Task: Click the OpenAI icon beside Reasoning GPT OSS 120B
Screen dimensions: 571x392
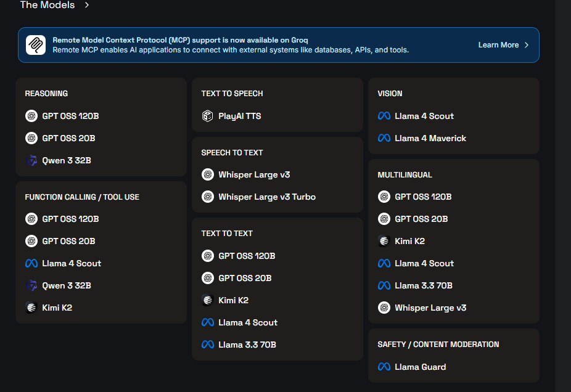Action: [31, 116]
